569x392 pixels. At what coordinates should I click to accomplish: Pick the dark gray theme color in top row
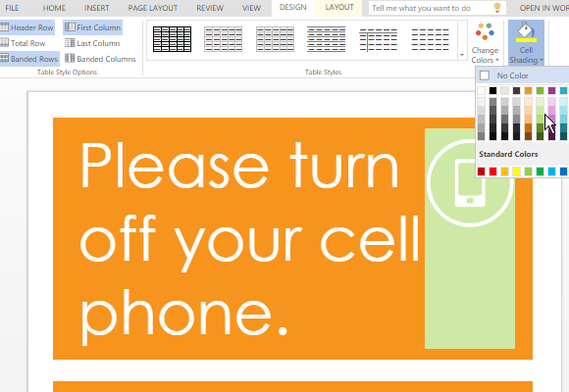(x=516, y=91)
